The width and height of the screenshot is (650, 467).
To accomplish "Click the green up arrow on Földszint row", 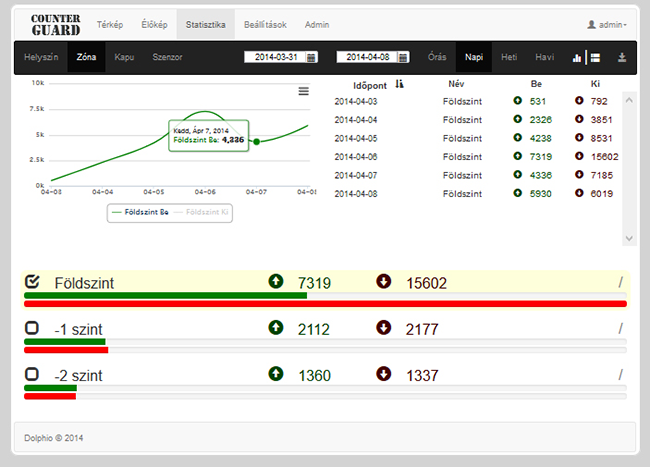I will click(x=276, y=282).
